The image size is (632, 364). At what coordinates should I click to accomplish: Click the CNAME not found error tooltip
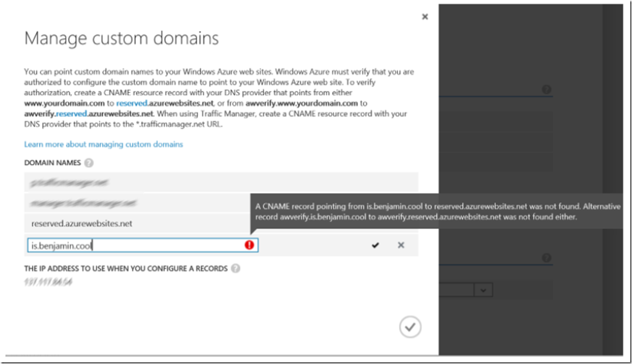click(x=437, y=212)
